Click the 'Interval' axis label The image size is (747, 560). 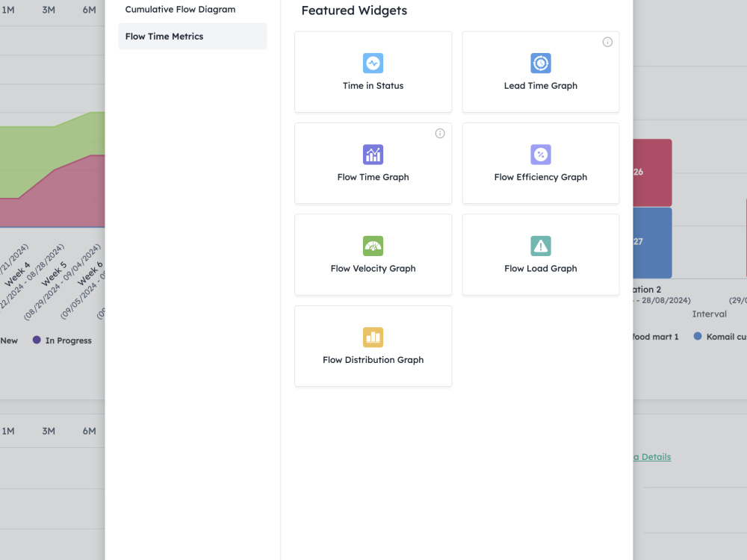pos(710,314)
